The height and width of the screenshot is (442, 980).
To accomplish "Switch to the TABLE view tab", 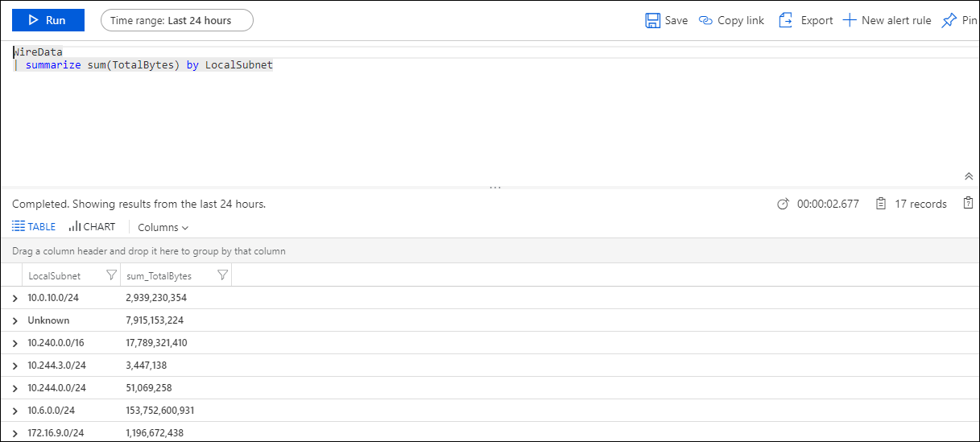I will tap(34, 227).
